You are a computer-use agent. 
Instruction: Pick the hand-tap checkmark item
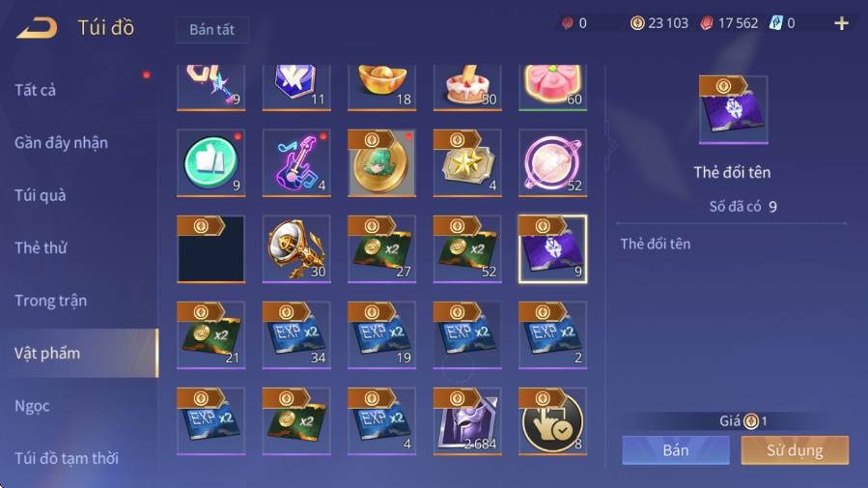(552, 421)
